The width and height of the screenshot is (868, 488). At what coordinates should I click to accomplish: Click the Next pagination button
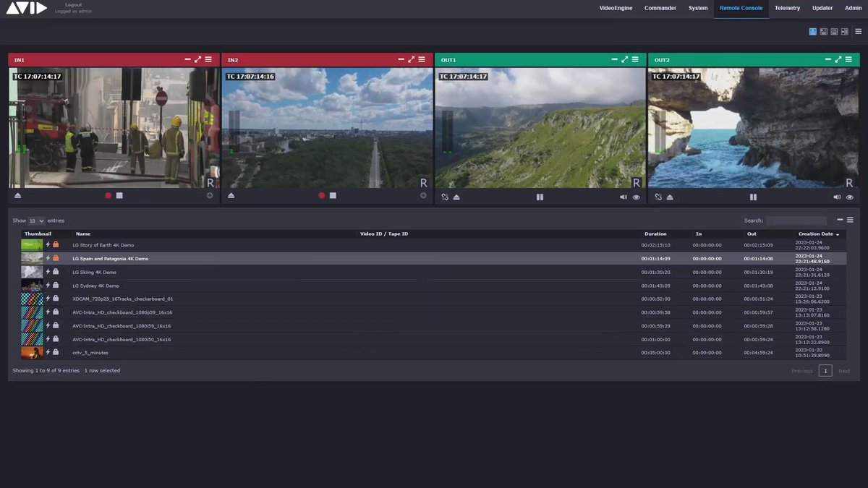pos(844,371)
